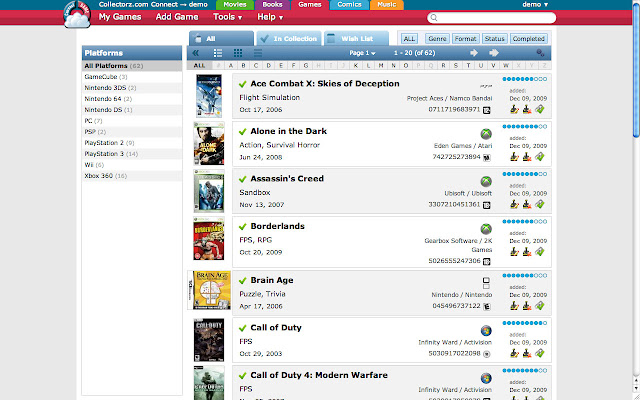Switch to the thumbnail grid view icon
The height and width of the screenshot is (400, 640).
pos(238,53)
